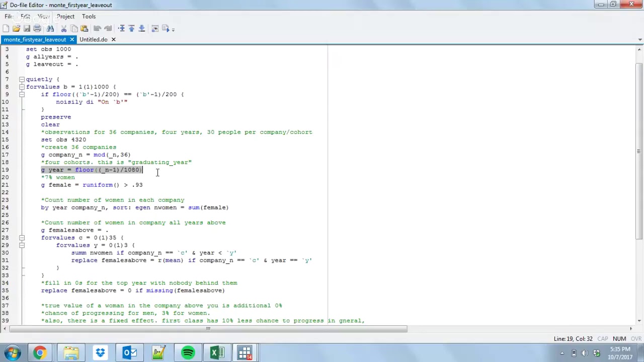The height and width of the screenshot is (362, 644).
Task: Open the tab list dropdown arrow at right
Action: coord(640,39)
